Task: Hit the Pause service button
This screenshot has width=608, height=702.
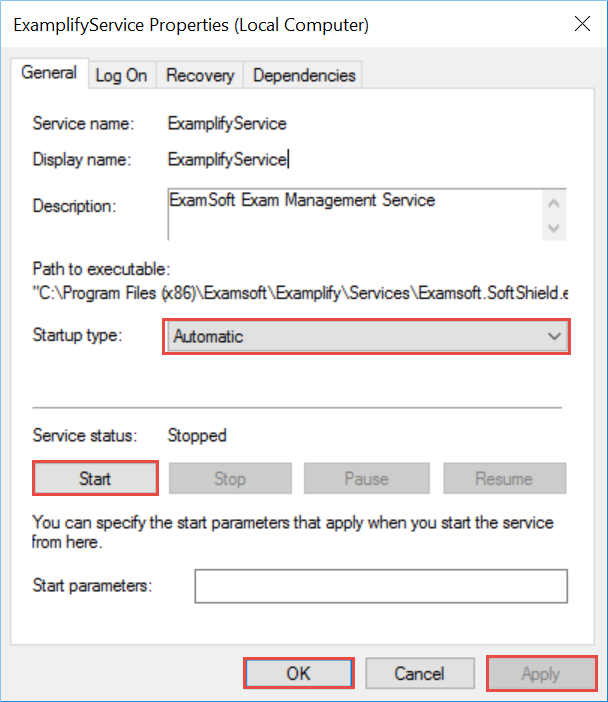Action: coord(366,478)
